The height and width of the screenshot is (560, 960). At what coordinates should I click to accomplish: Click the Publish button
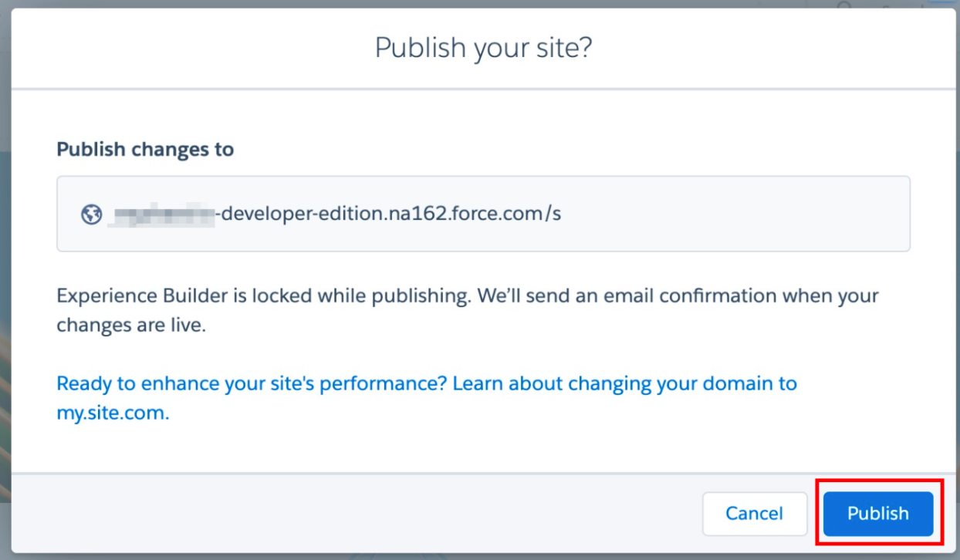[x=878, y=514]
